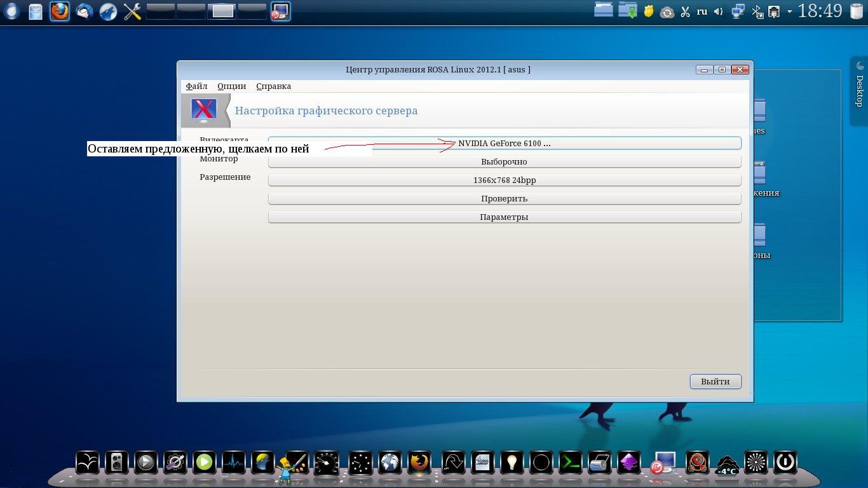The width and height of the screenshot is (868, 488).
Task: Select the ROSA control center taskbar entry
Action: coord(280,11)
